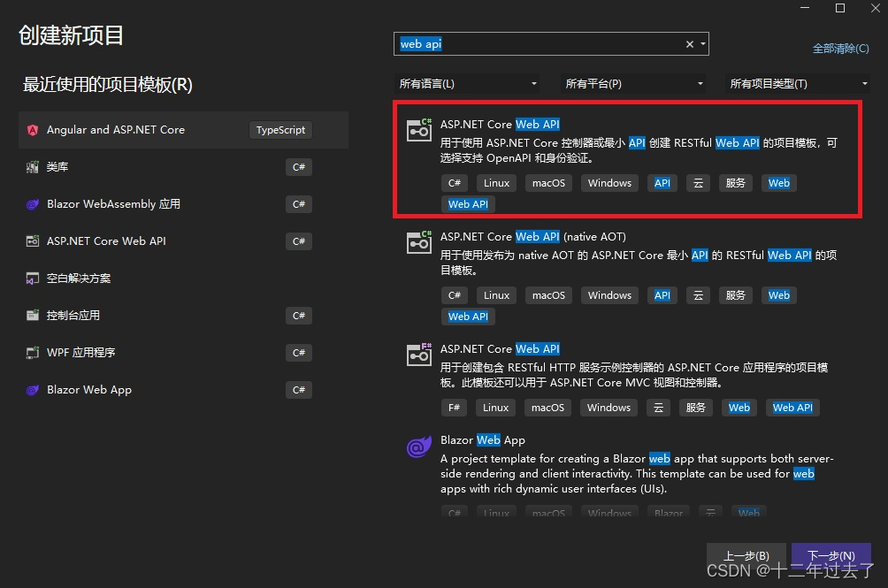Clear the search box with the × icon
The image size is (888, 588).
pos(689,43)
